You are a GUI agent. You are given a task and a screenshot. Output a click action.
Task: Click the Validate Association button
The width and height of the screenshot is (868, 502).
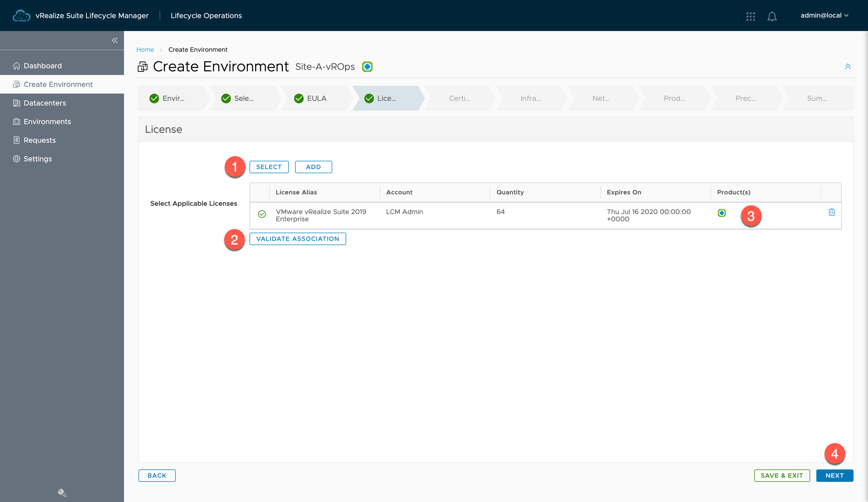297,239
